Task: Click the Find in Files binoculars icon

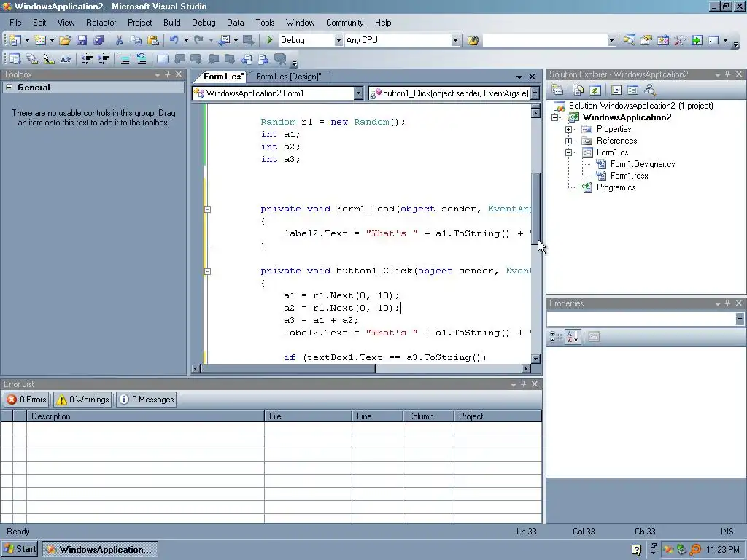Action: click(473, 41)
